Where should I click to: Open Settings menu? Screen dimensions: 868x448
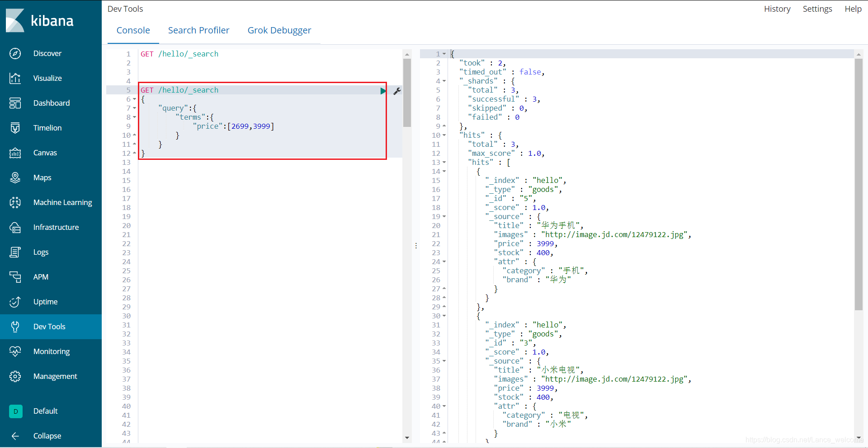pyautogui.click(x=817, y=9)
